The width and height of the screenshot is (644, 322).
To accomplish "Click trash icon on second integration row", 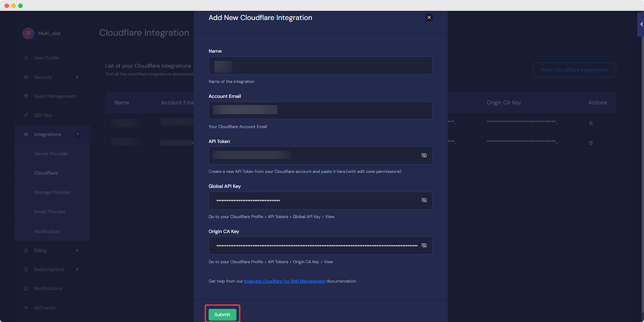I will [x=591, y=143].
